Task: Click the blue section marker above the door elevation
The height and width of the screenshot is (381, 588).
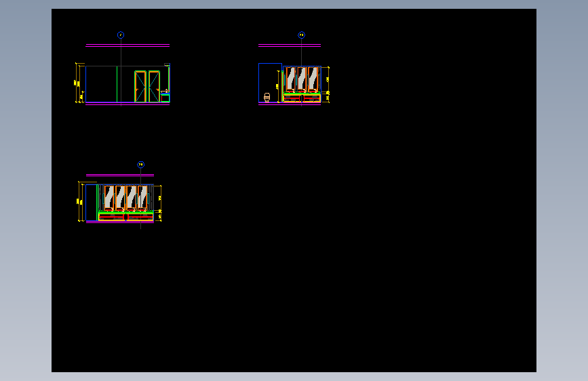Action: [x=121, y=35]
